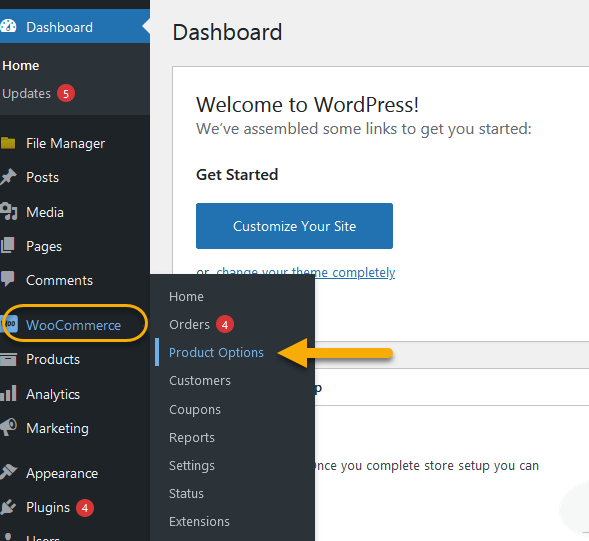Viewport: 589px width, 541px height.
Task: Open the Appearance menu
Action: point(75,473)
